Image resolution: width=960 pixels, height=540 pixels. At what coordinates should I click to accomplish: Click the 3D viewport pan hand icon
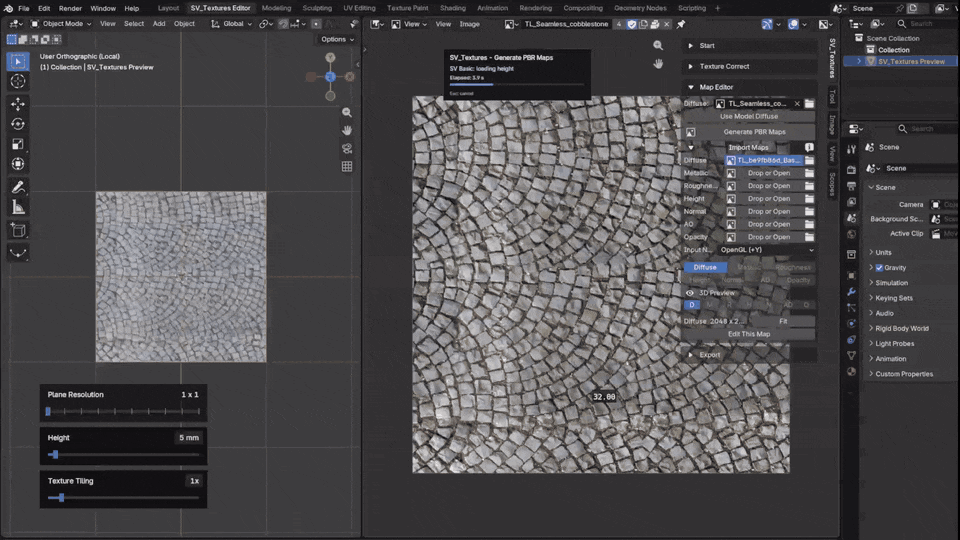[x=347, y=130]
